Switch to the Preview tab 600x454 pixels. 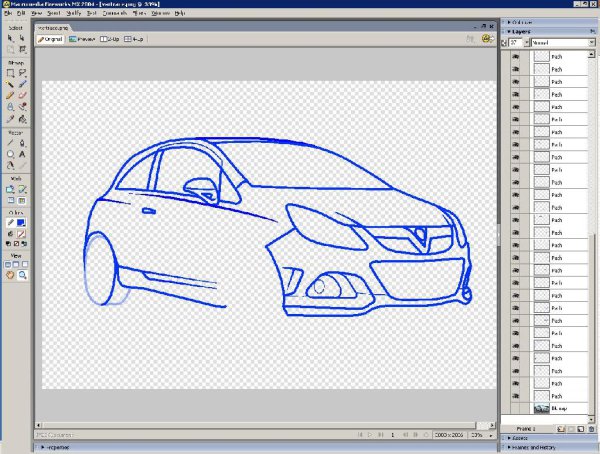coord(82,39)
